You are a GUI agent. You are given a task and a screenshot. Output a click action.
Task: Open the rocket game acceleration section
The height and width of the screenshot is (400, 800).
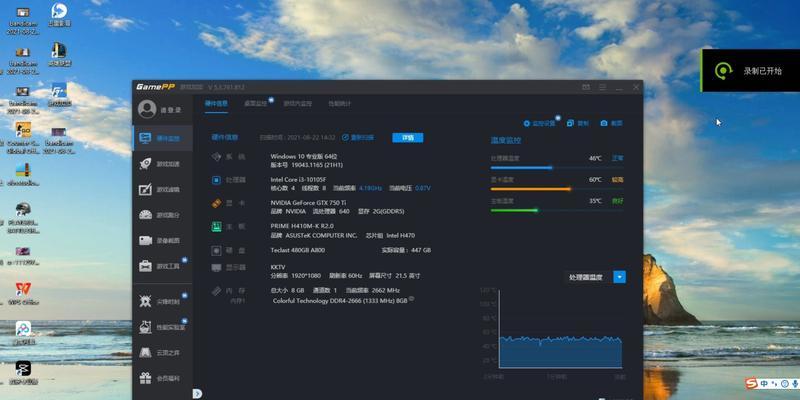point(162,164)
